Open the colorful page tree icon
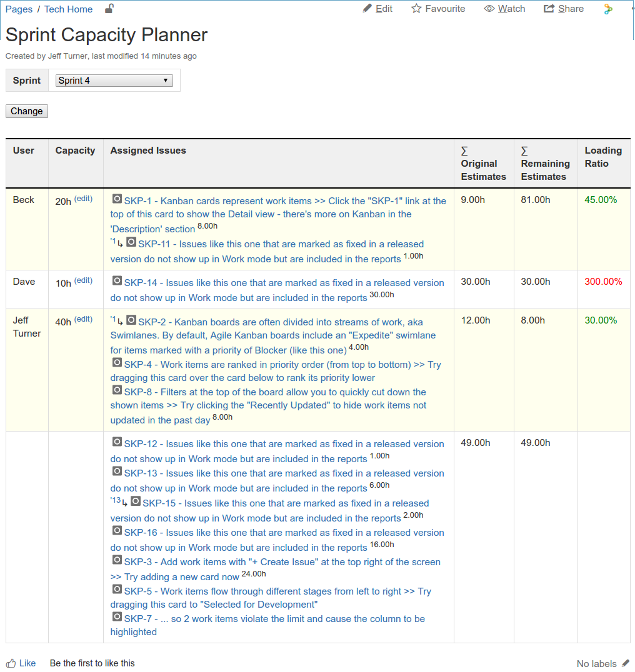 (x=607, y=9)
